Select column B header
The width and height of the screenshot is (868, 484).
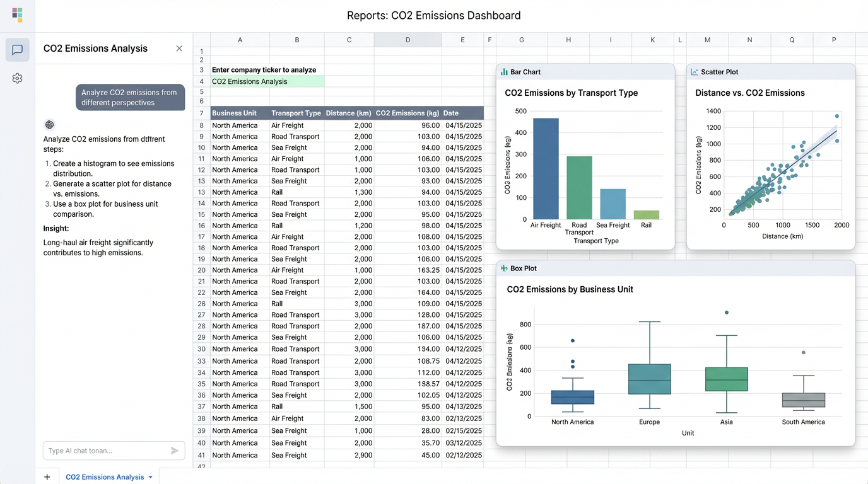pos(297,40)
